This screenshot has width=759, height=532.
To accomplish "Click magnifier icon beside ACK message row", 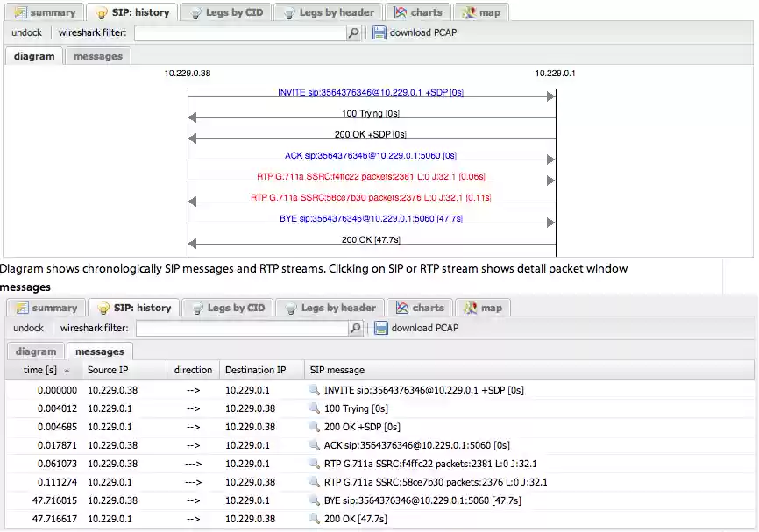I will pyautogui.click(x=314, y=445).
